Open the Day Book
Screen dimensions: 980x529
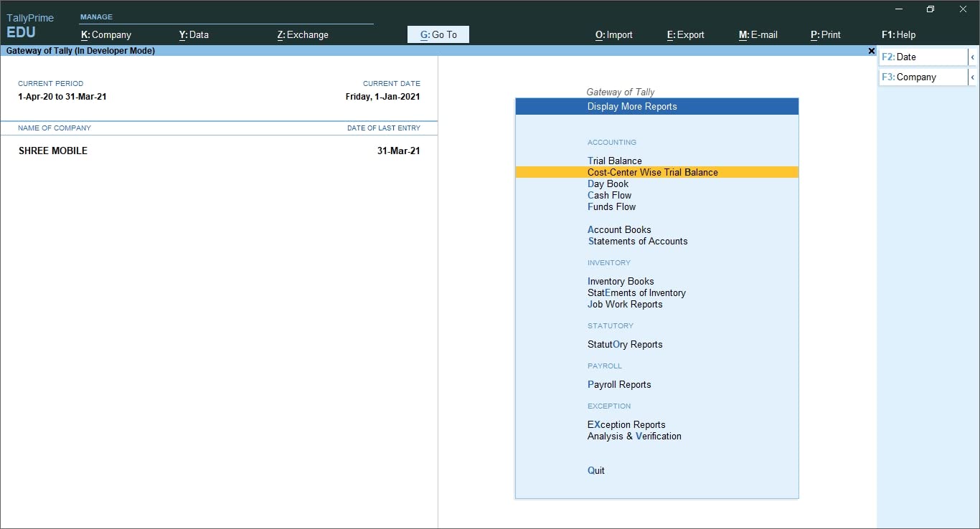(x=608, y=184)
